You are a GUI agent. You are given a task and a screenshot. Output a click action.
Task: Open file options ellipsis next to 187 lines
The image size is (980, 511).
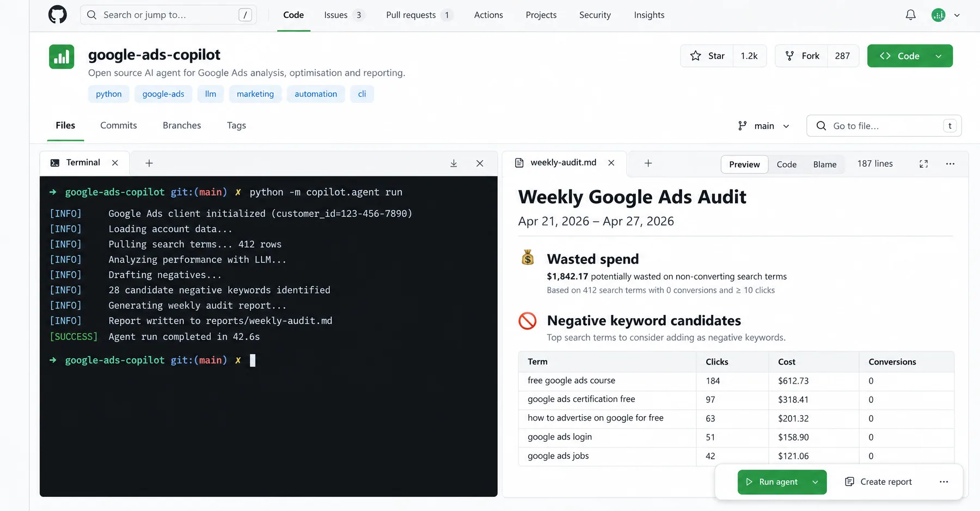(x=950, y=164)
